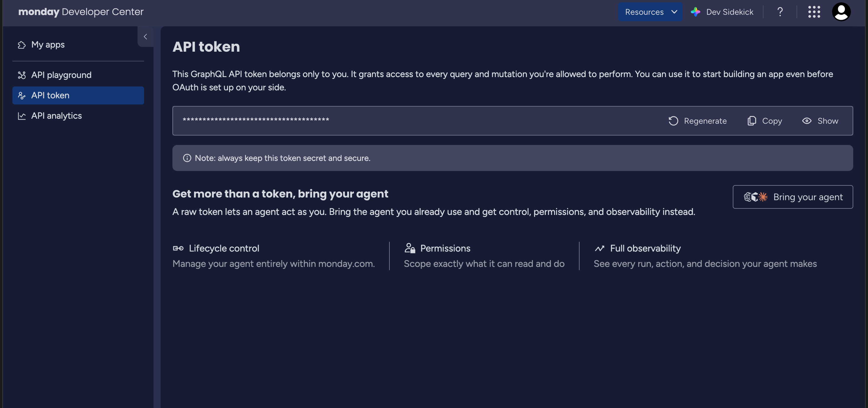Go to API analytics in the sidebar
The image size is (868, 408).
pyautogui.click(x=78, y=116)
